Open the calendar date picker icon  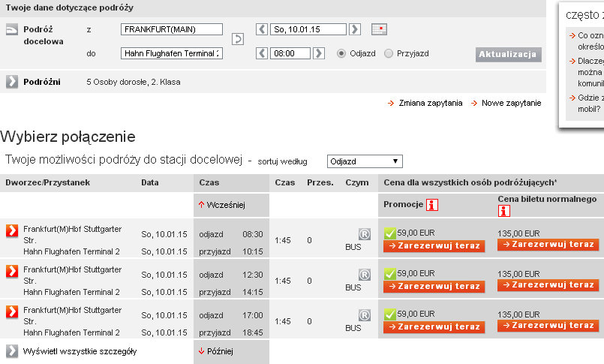coord(379,29)
